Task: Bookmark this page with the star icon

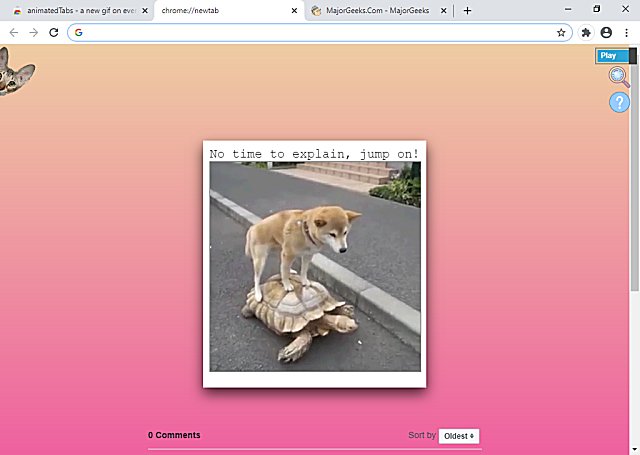Action: coord(562,32)
